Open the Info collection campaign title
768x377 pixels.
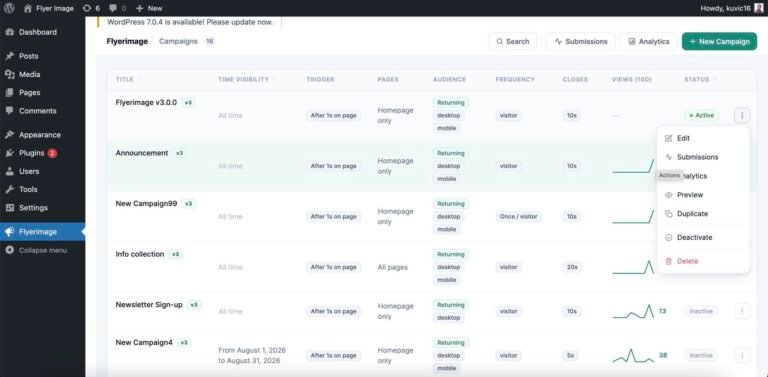(140, 254)
